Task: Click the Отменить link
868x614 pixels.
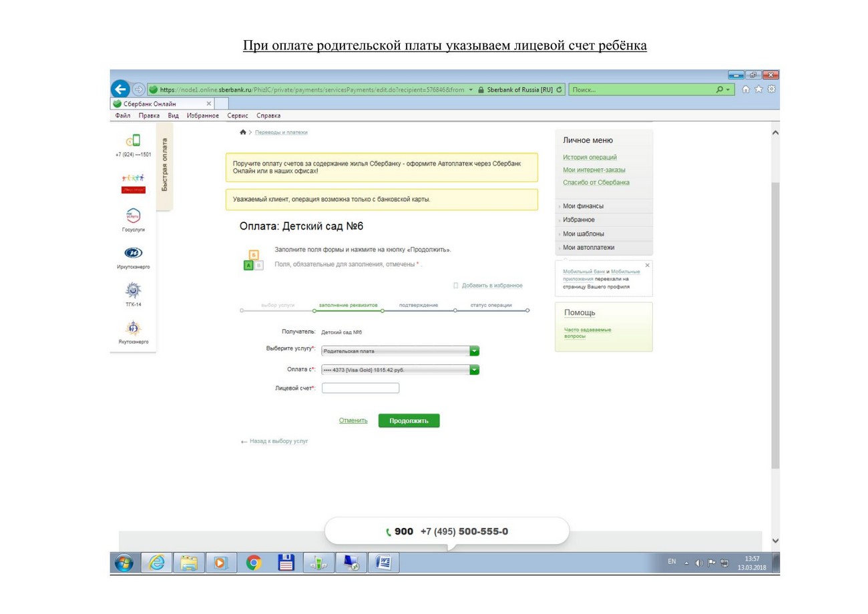Action: [353, 420]
